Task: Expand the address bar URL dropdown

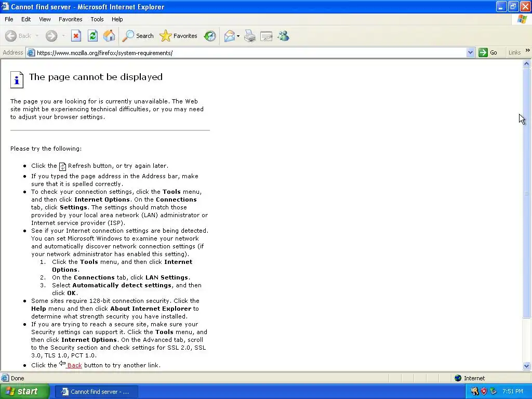Action: tap(470, 52)
